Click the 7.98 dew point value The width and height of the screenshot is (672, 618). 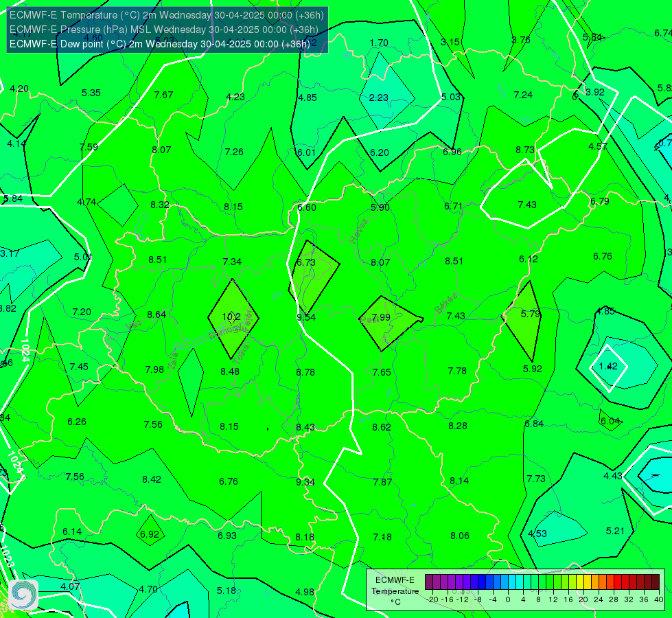(x=154, y=369)
